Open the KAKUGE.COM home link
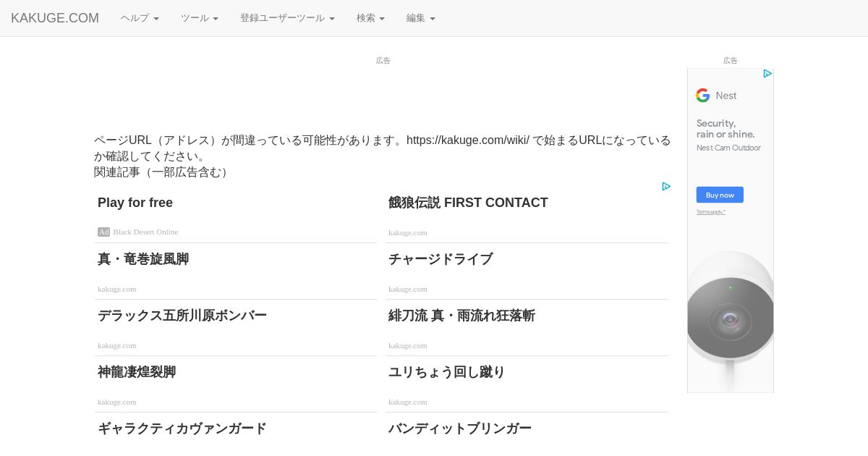This screenshot has height=456, width=868. tap(55, 18)
